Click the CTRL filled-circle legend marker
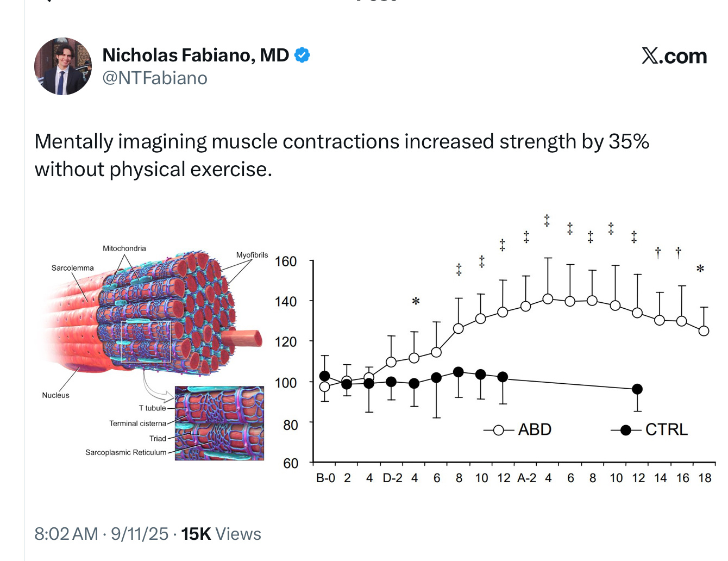The image size is (728, 561). 626,430
